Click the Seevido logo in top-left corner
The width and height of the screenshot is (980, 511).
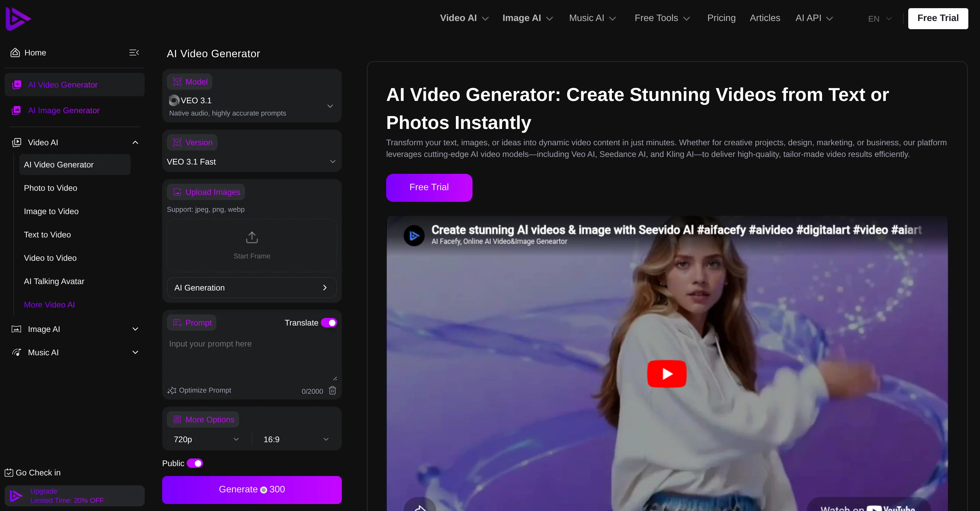tap(18, 18)
